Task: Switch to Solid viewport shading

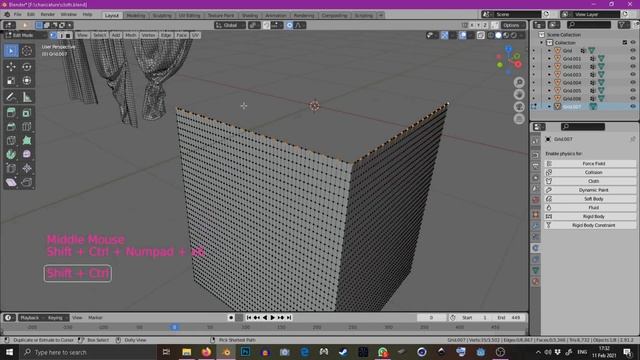Action: click(x=498, y=36)
